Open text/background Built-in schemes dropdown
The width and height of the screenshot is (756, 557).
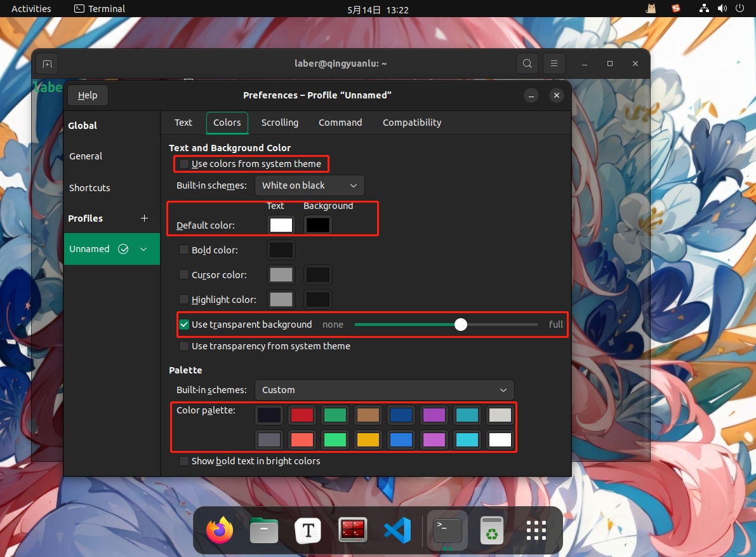pyautogui.click(x=310, y=185)
